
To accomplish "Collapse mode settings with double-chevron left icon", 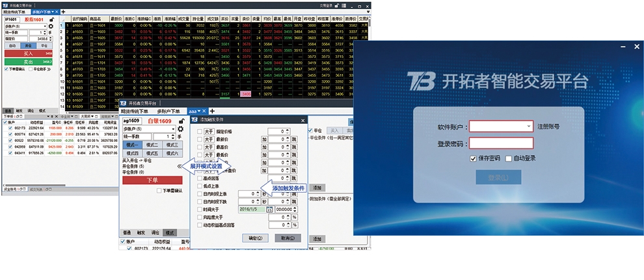I will click(x=180, y=166).
